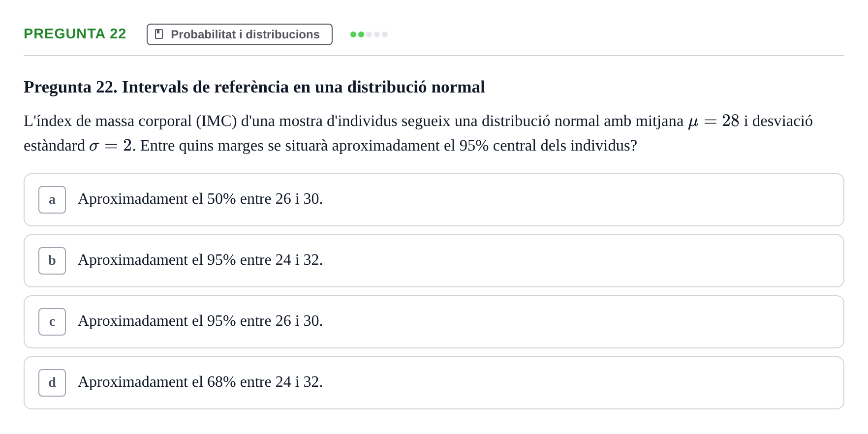868x434 pixels.
Task: Select answer letter box d
Action: (52, 383)
